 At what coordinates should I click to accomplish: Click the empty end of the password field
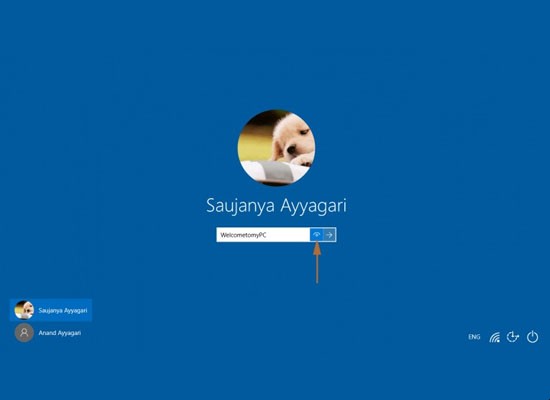coord(288,235)
